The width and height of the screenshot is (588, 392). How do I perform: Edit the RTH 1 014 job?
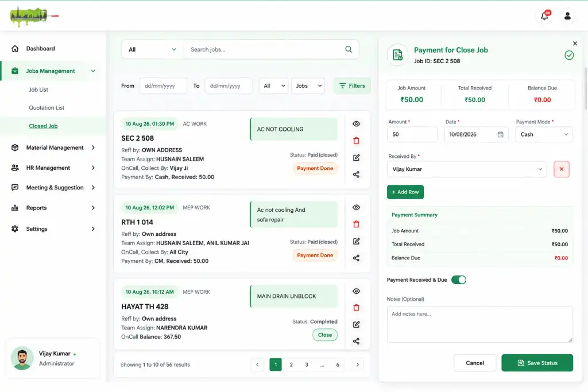pyautogui.click(x=356, y=241)
